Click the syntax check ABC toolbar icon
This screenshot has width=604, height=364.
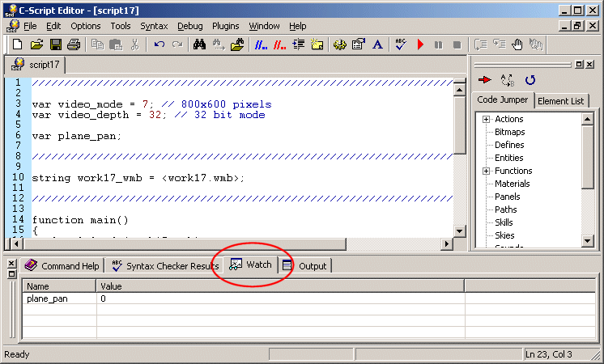coord(401,44)
